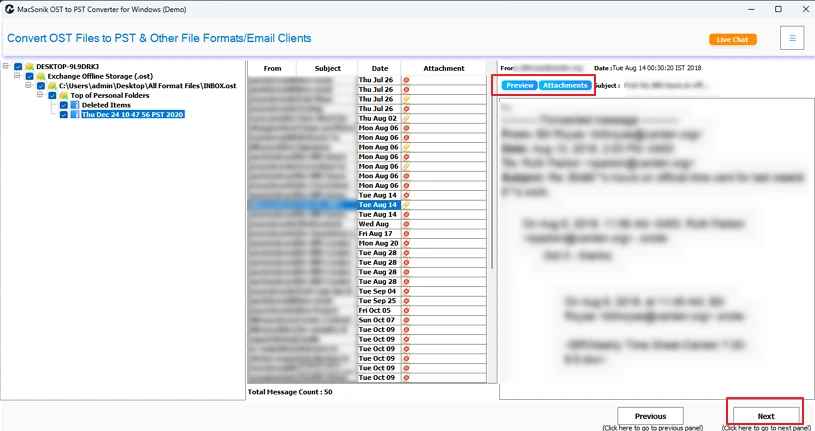Screen dimensions: 815x431
Task: Collapse the Exchange Offline Storage (.ost) node
Action: point(18,76)
